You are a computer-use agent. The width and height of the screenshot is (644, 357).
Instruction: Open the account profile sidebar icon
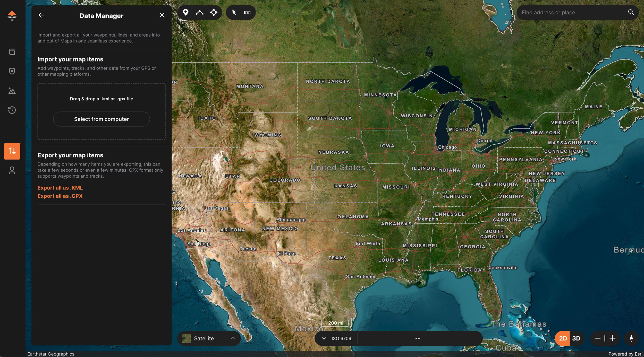pyautogui.click(x=12, y=170)
